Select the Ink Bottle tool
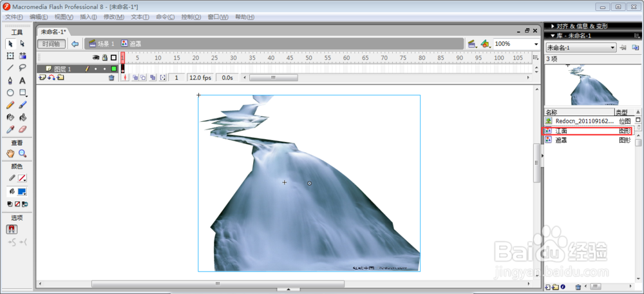644x294 pixels. [11, 117]
